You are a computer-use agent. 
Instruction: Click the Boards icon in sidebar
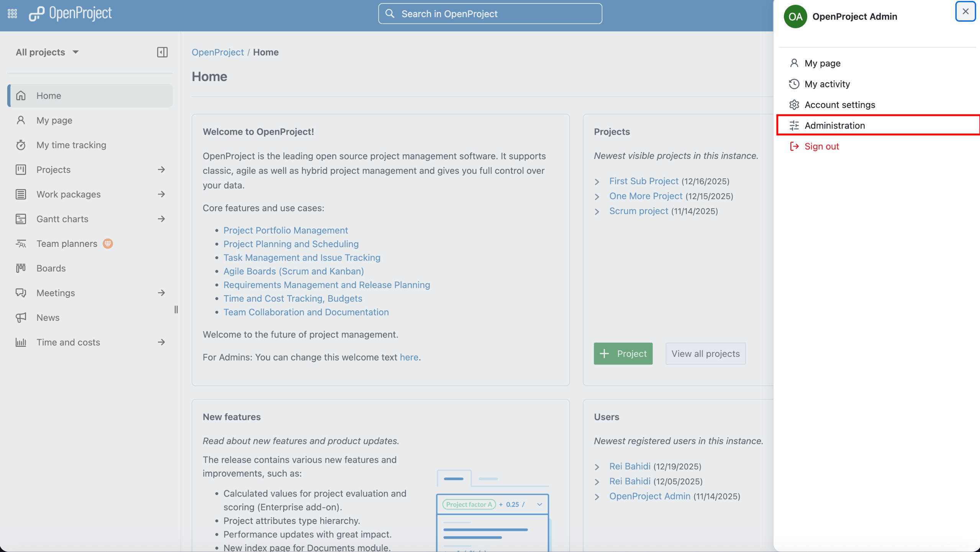point(21,268)
